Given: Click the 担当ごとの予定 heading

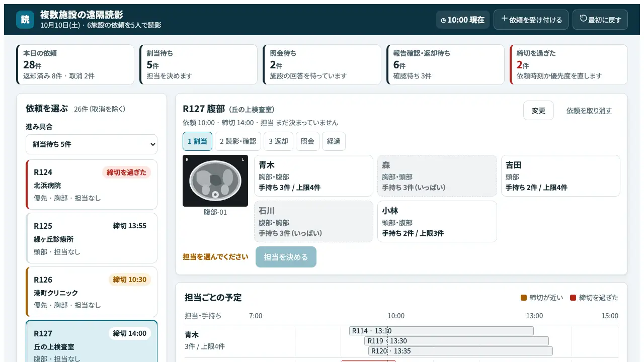Looking at the screenshot, I should click(x=213, y=297).
